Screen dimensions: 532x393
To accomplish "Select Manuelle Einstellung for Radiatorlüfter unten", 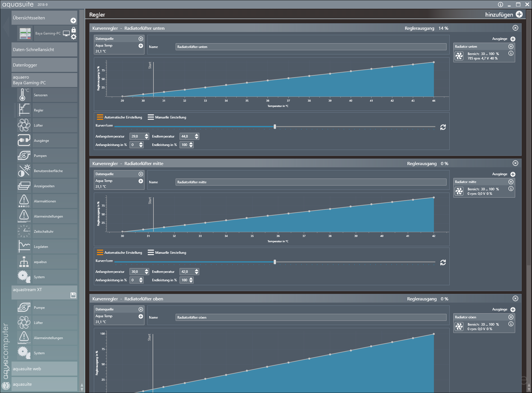I will click(x=167, y=117).
